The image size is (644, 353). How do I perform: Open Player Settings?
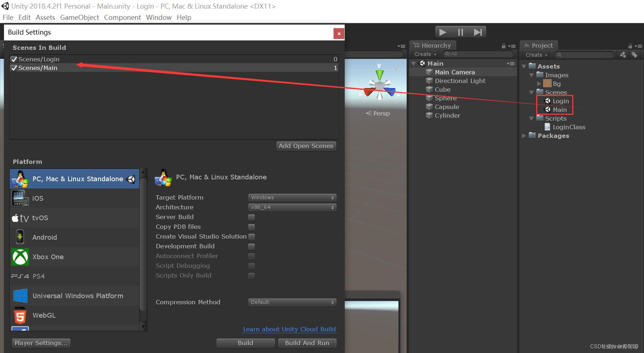(x=41, y=343)
